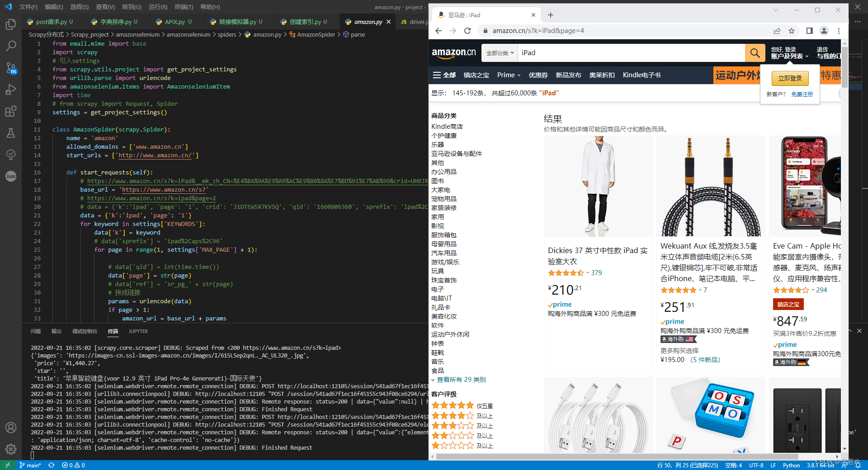Open the Chrome three-dot menu
Screen dimensions: 868x470
tap(839, 31)
